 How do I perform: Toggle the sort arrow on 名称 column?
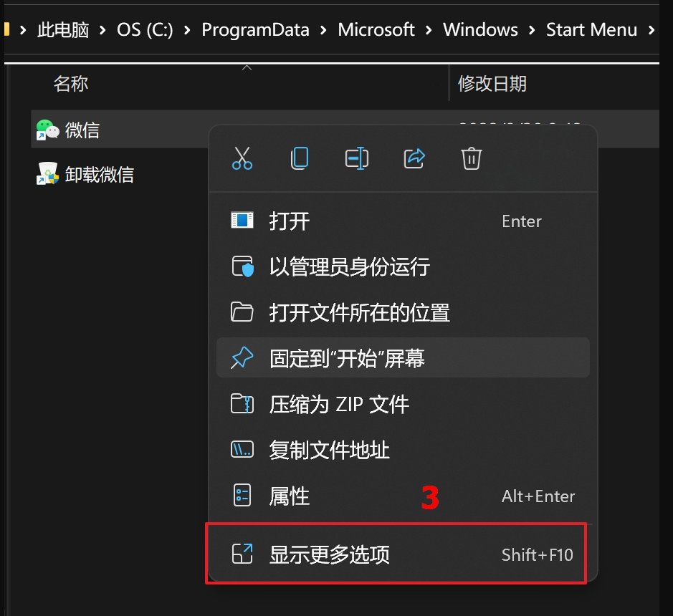coord(247,67)
